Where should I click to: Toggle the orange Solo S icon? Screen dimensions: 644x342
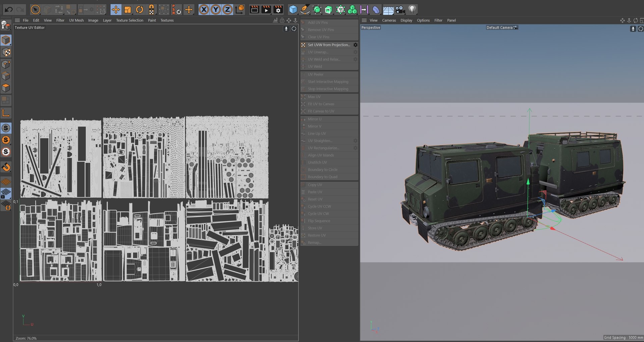coord(6,140)
